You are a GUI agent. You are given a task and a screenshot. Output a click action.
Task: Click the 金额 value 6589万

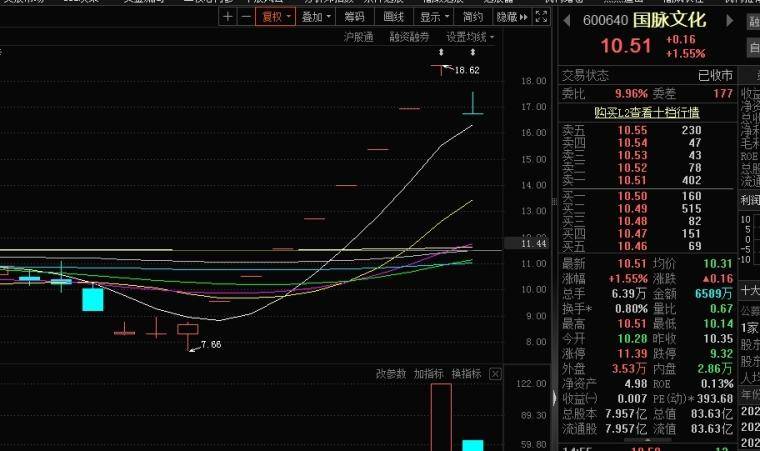click(x=713, y=293)
